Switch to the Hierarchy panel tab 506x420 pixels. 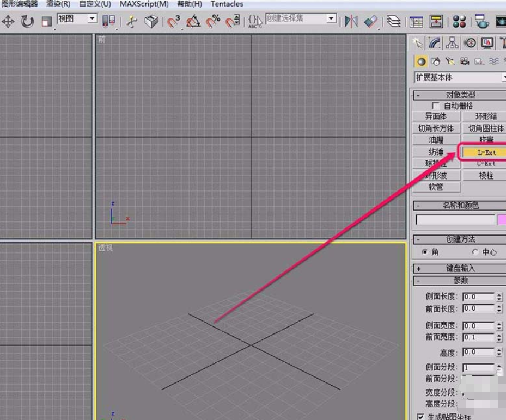click(452, 43)
